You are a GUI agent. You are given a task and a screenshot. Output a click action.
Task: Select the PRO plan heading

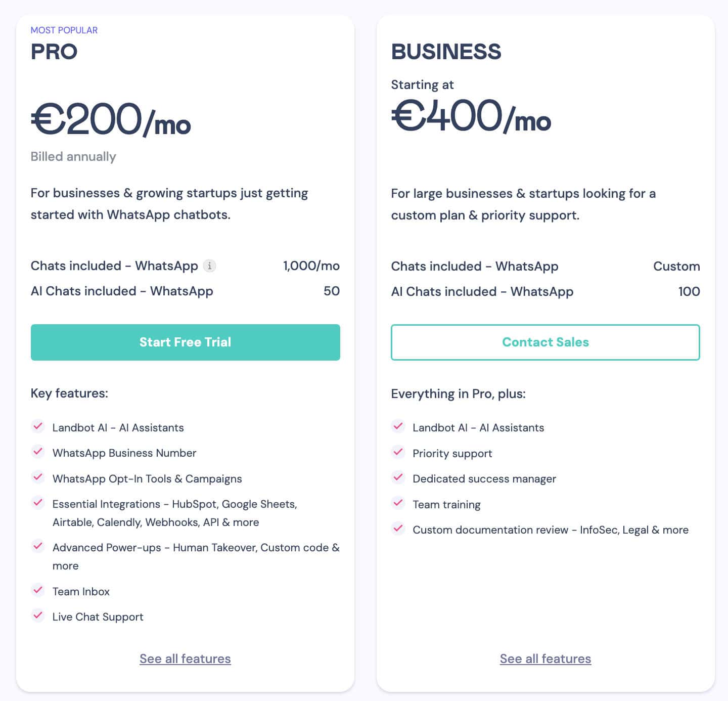[54, 51]
